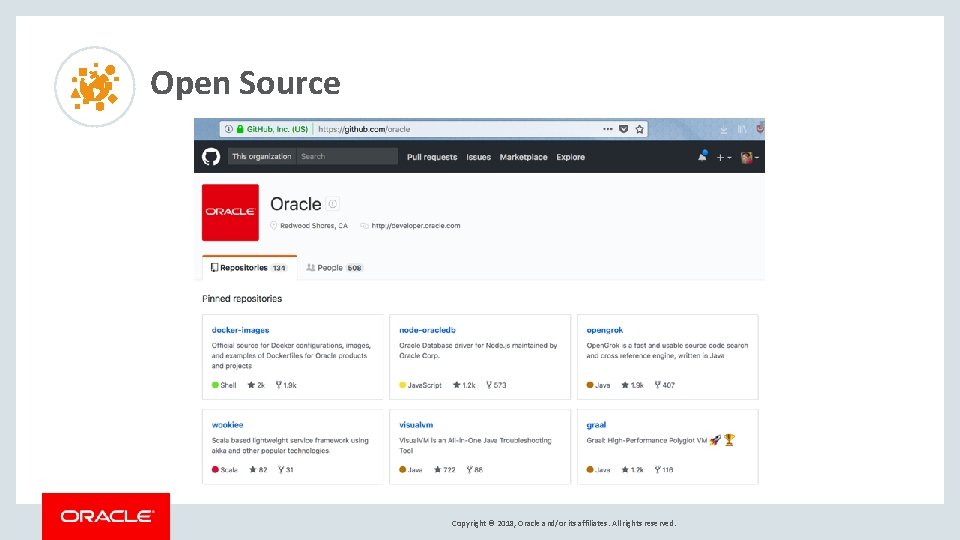Focus the GitHub Search input field
This screenshot has height=540, width=960.
point(347,157)
